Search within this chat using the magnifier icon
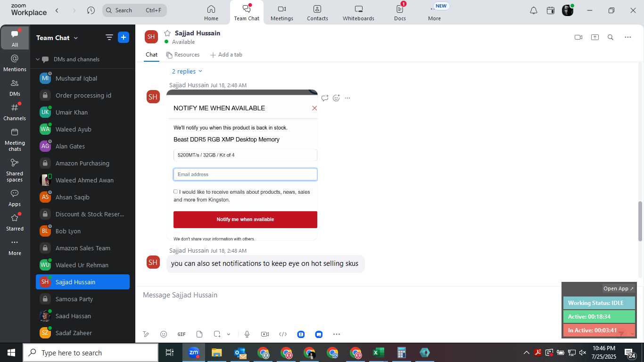 click(611, 37)
